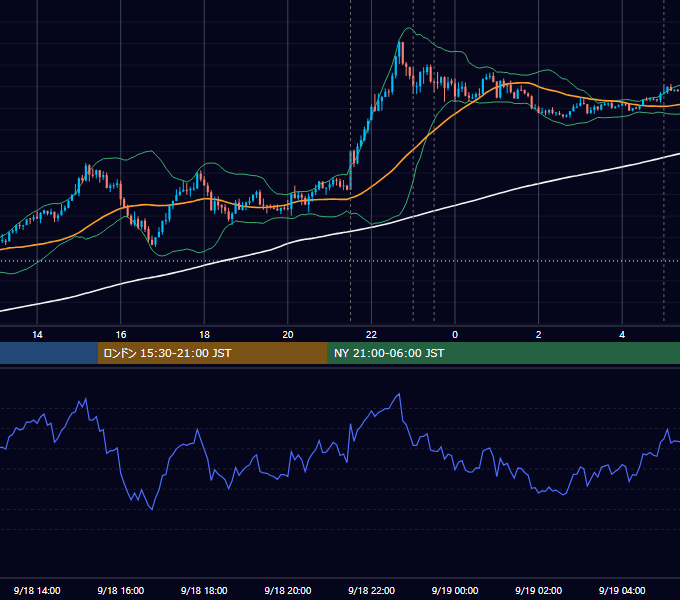The image size is (680, 600).
Task: Click the 9/18 18:00 time label
Action: pyautogui.click(x=204, y=590)
